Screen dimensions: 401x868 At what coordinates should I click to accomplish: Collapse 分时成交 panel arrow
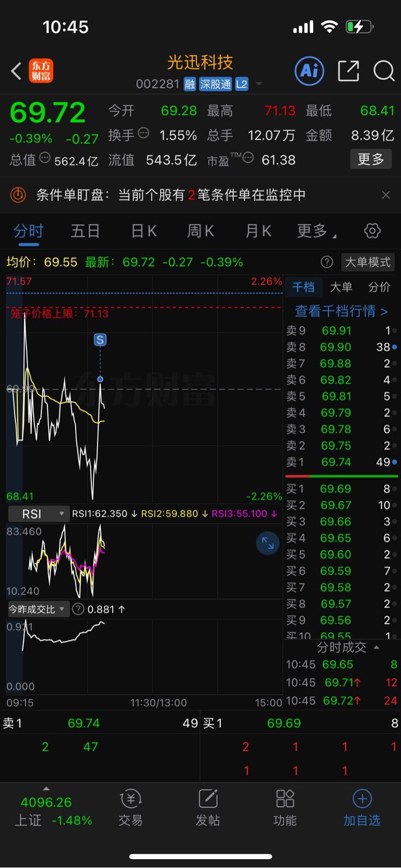point(376,648)
